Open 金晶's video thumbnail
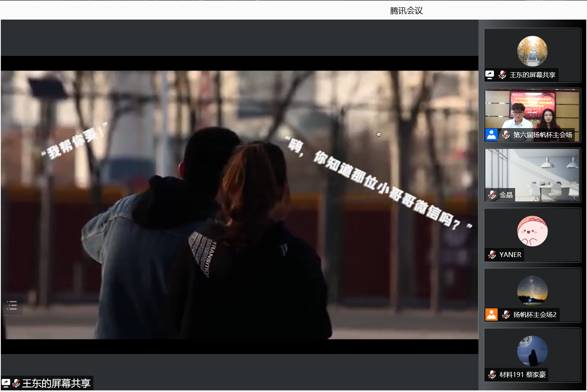Screen dimensions: 587x392 (532, 175)
